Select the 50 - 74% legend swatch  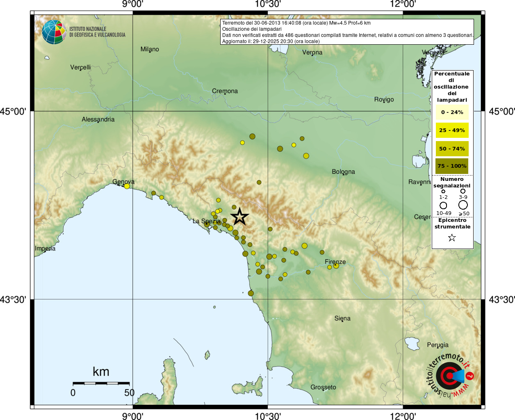(x=452, y=148)
